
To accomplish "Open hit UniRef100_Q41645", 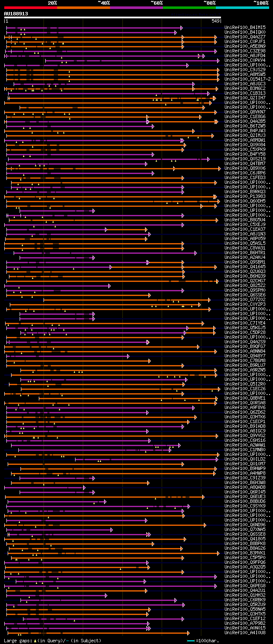I will tap(245, 267).
